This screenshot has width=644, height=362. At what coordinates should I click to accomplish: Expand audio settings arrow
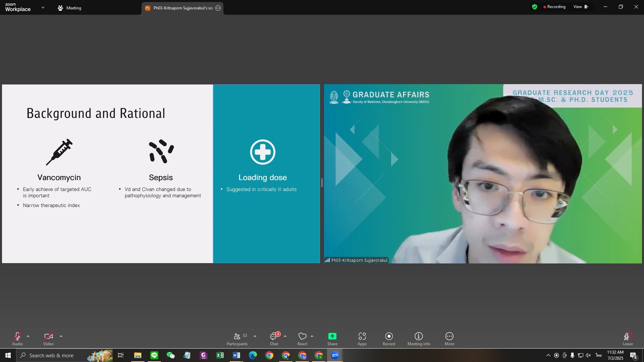click(x=28, y=336)
